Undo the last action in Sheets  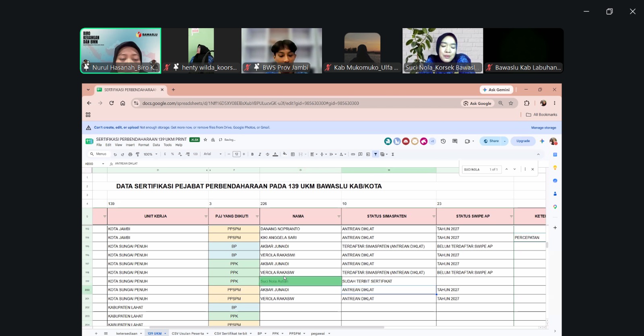(x=115, y=154)
